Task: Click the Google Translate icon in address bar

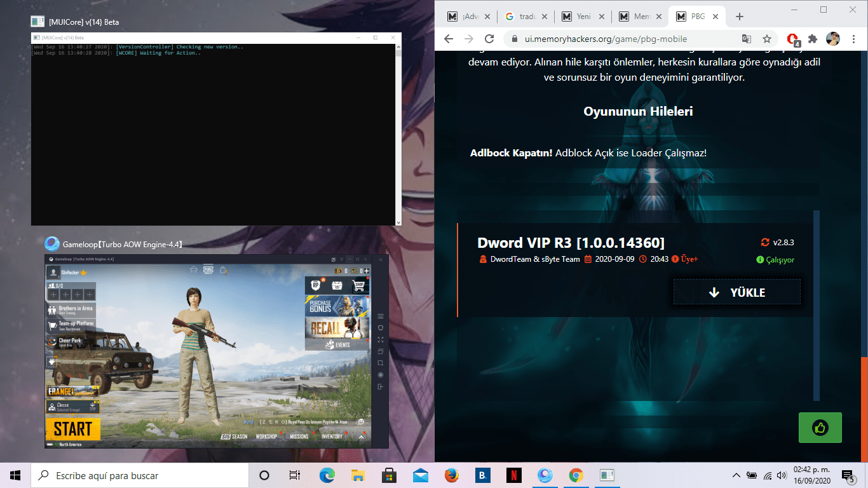Action: tap(747, 39)
